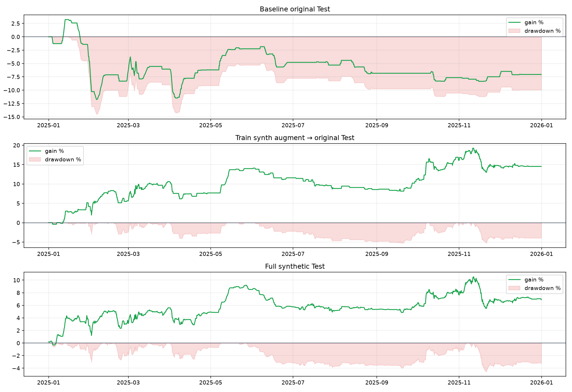Click the "−2.5" y-axis tick on Baseline chart
572x392 pixels.
pyautogui.click(x=14, y=50)
